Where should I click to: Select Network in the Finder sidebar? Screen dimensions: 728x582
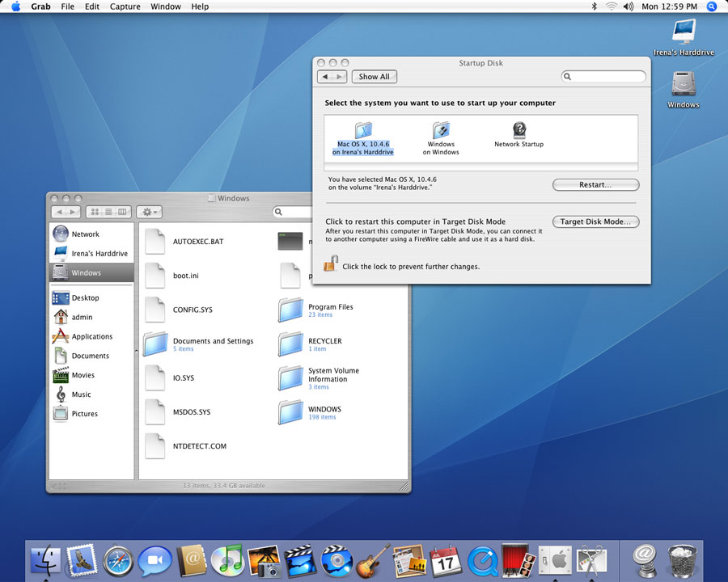click(x=91, y=234)
